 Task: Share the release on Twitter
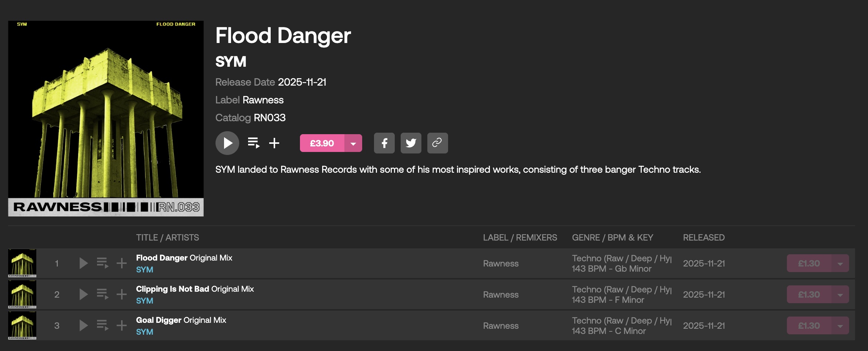coord(411,143)
